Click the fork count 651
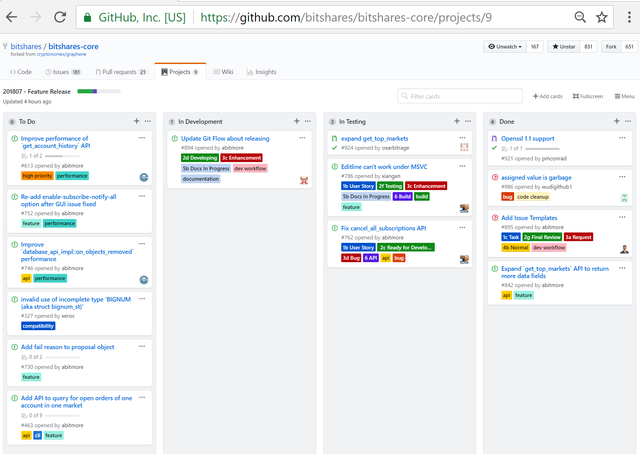Viewport: 640px width, 454px height. [x=629, y=47]
